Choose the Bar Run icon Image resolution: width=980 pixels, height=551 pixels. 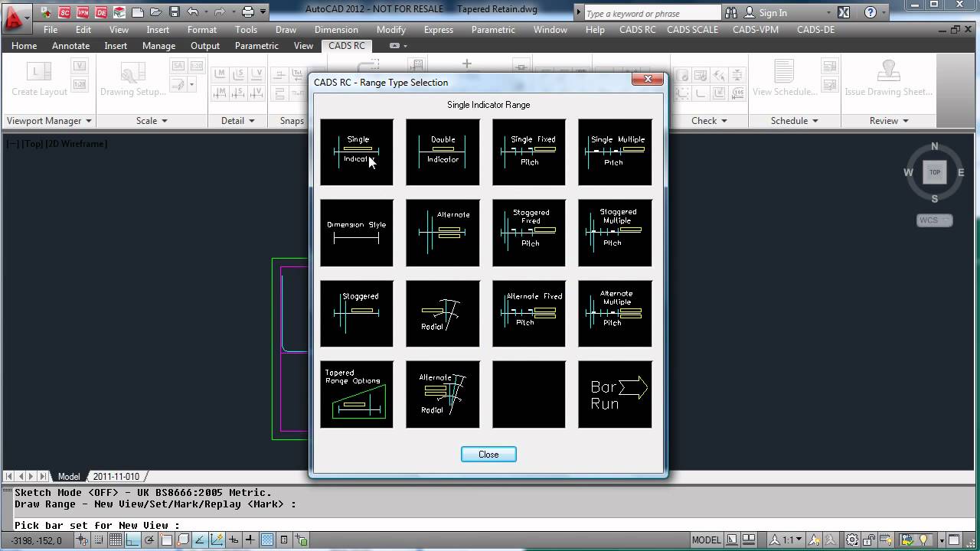[x=615, y=395]
